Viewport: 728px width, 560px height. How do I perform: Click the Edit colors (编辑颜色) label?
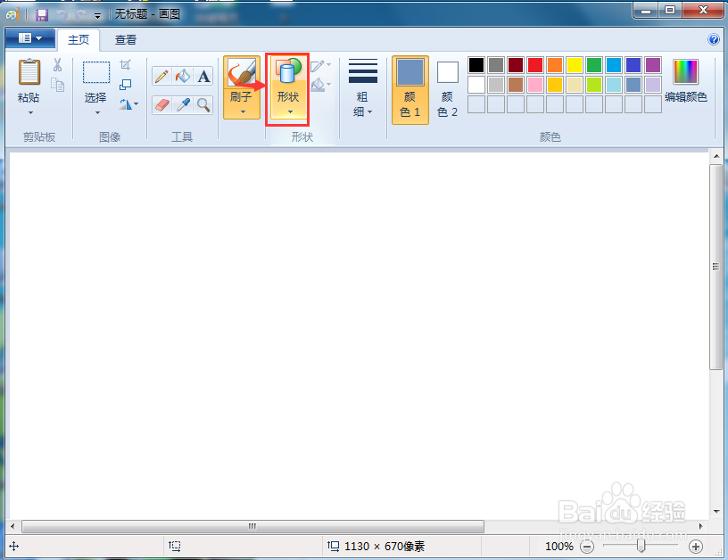point(686,97)
